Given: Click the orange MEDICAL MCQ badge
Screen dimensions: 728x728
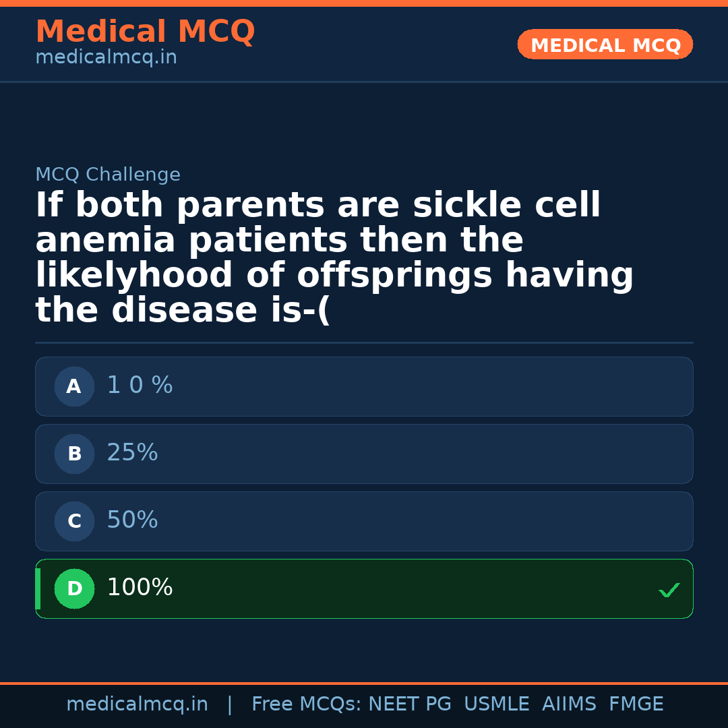Looking at the screenshot, I should point(605,44).
